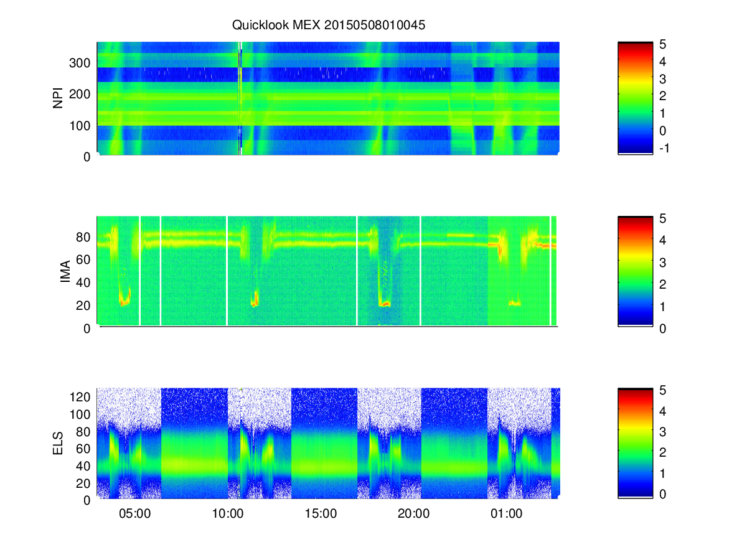Click the plot title Quicklook MEX 20150508010045
The height and width of the screenshot is (560, 747).
(329, 26)
